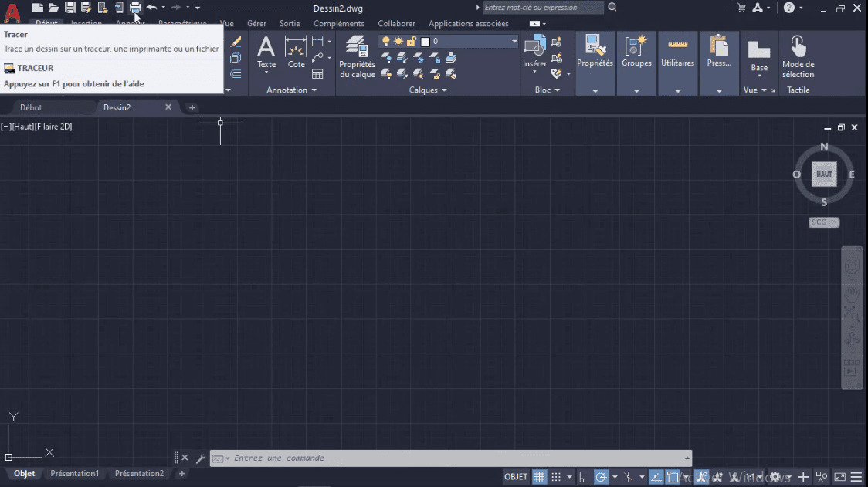Switch to the Présentation1 layout tab

74,473
